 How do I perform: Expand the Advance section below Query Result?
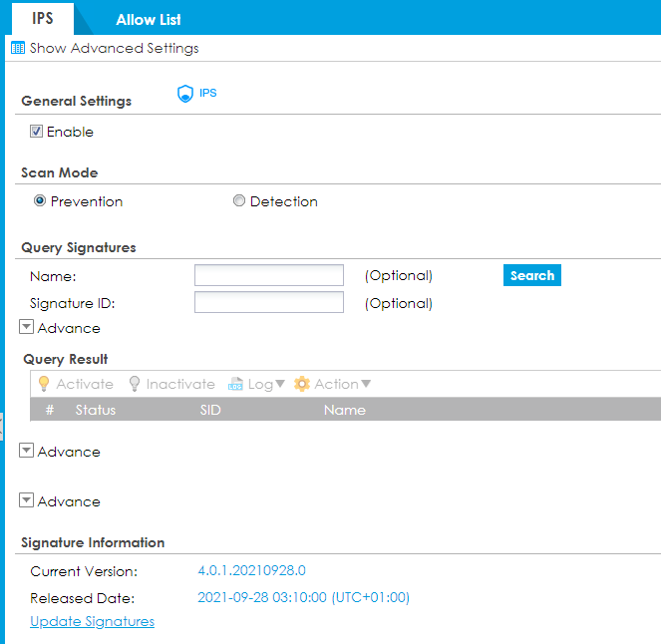click(27, 451)
